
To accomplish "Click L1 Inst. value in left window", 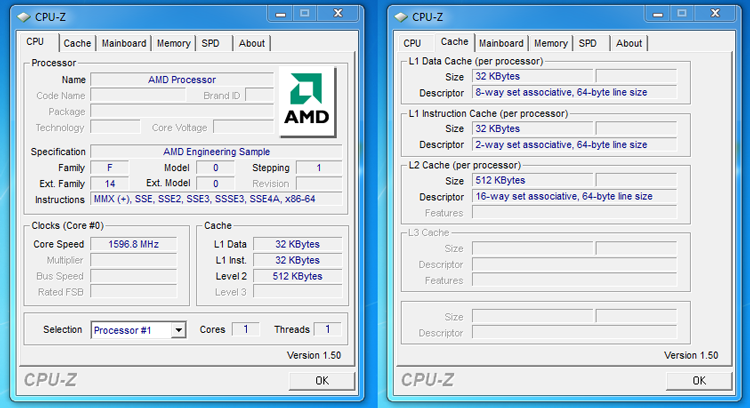I will click(298, 260).
